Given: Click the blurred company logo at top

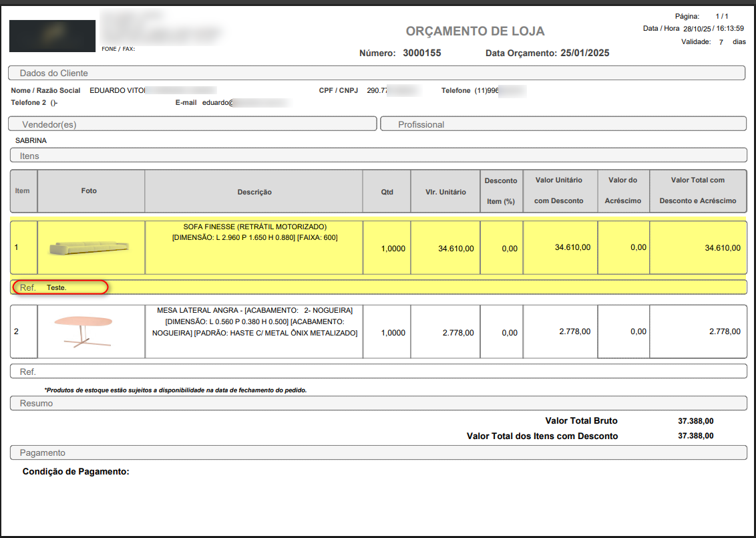Looking at the screenshot, I should (x=52, y=36).
